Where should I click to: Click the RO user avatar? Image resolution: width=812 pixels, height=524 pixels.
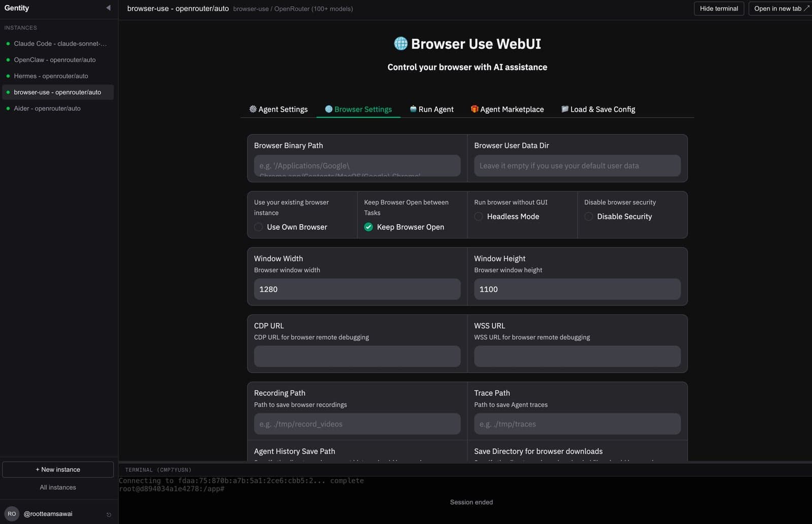(x=12, y=514)
